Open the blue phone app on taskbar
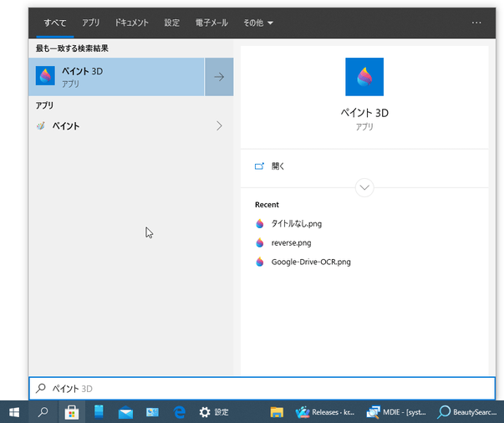Image resolution: width=504 pixels, height=423 pixels. click(99, 412)
